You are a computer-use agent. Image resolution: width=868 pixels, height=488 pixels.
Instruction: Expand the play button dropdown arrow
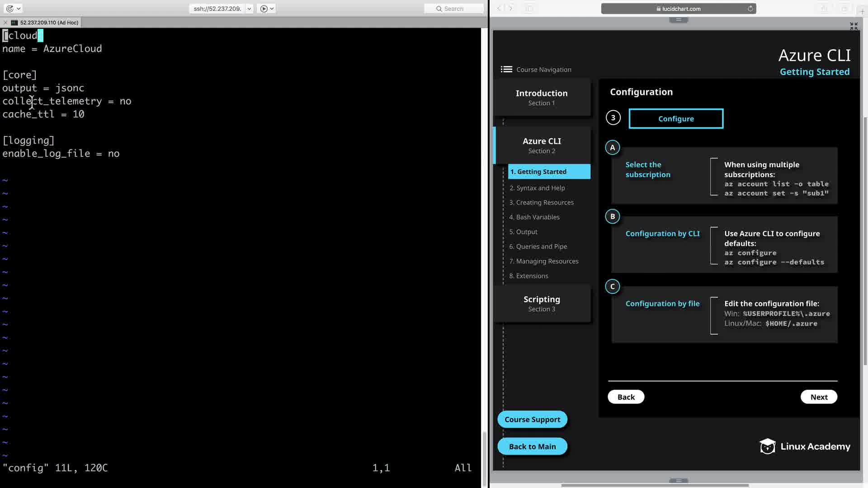(x=272, y=9)
